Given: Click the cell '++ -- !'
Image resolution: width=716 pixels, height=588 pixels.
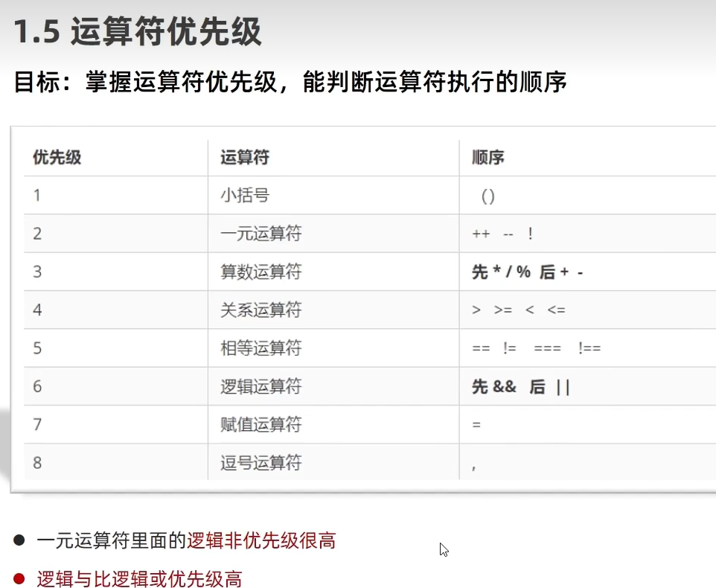Looking at the screenshot, I should 502,234.
